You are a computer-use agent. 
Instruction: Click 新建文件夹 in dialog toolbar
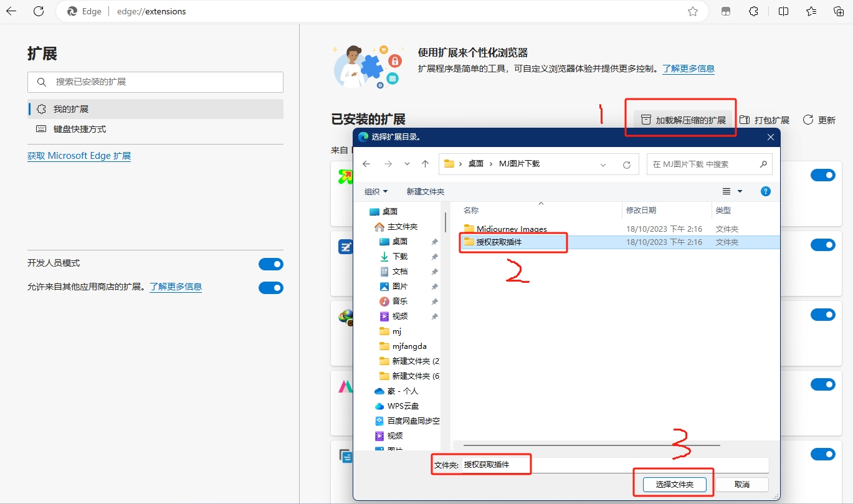point(426,192)
